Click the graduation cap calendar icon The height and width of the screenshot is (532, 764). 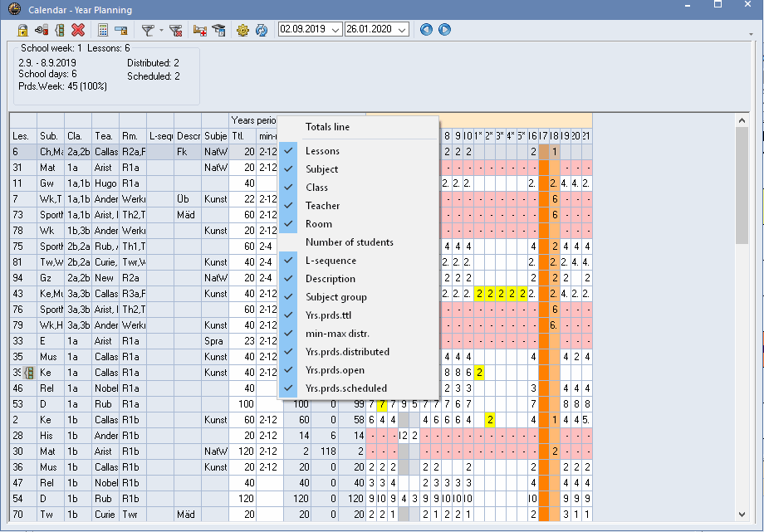point(218,30)
